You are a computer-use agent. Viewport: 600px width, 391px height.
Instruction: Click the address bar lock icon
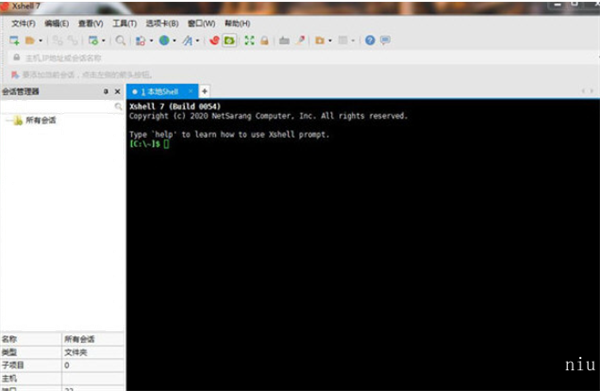pos(16,57)
